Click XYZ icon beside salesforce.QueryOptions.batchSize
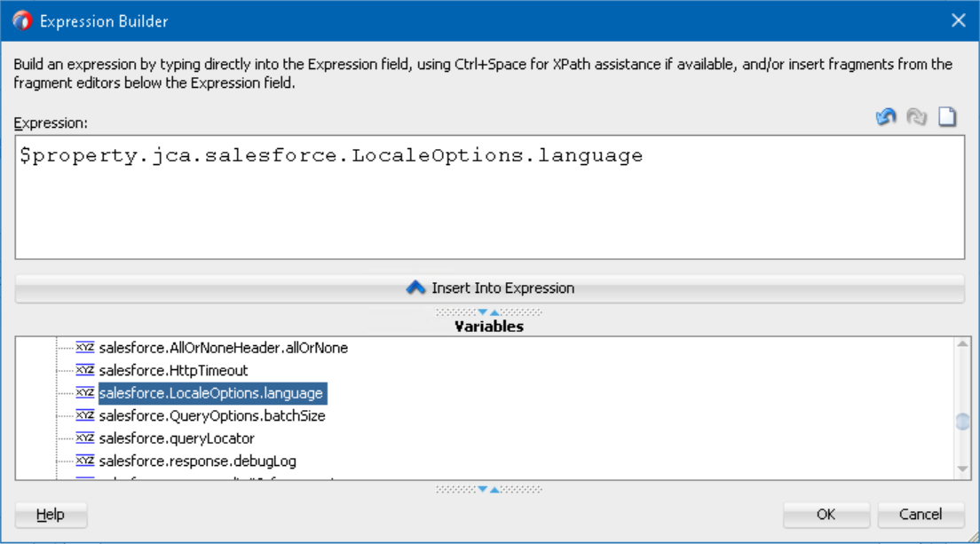Viewport: 980px width, 544px height. [x=85, y=415]
